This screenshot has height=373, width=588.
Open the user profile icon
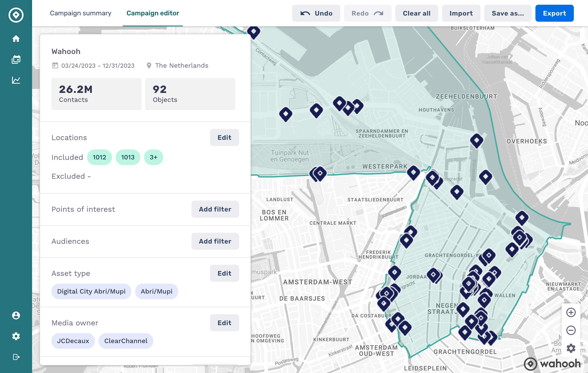tap(16, 315)
